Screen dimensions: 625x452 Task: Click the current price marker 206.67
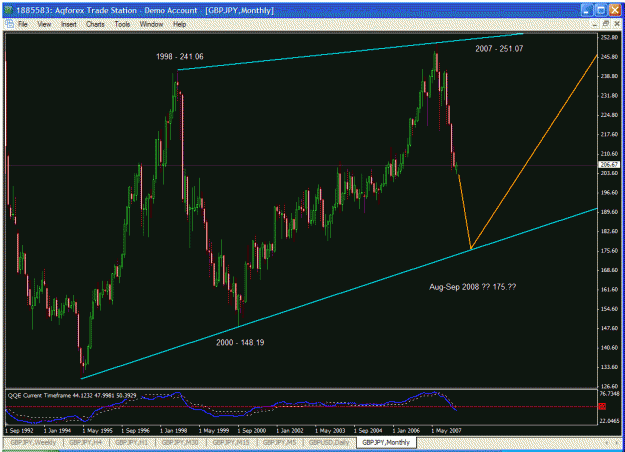tap(609, 165)
